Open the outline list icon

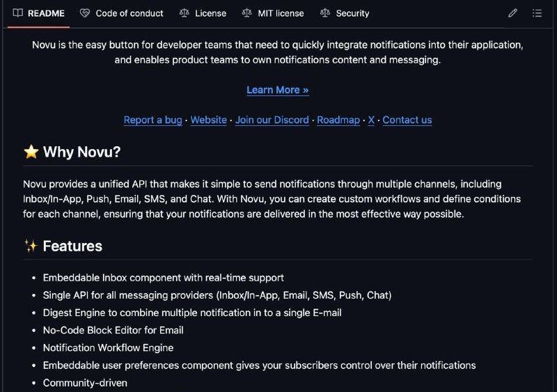tap(537, 13)
